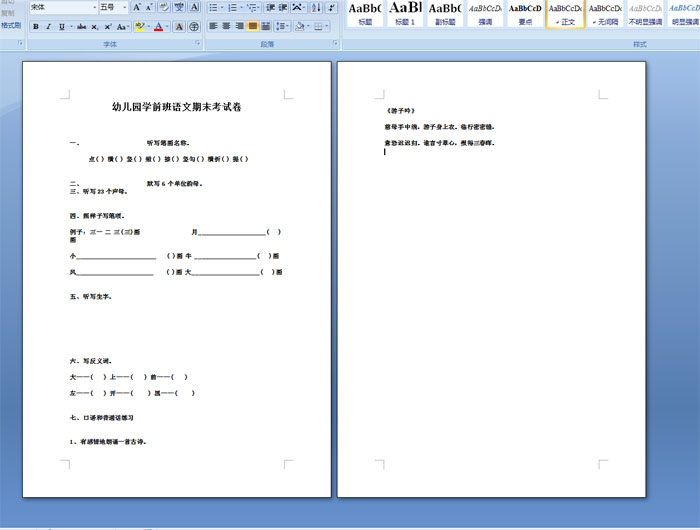The width and height of the screenshot is (700, 530).
Task: Click the exam title 幼儿园学前班语文期末考试卷
Action: 176,107
